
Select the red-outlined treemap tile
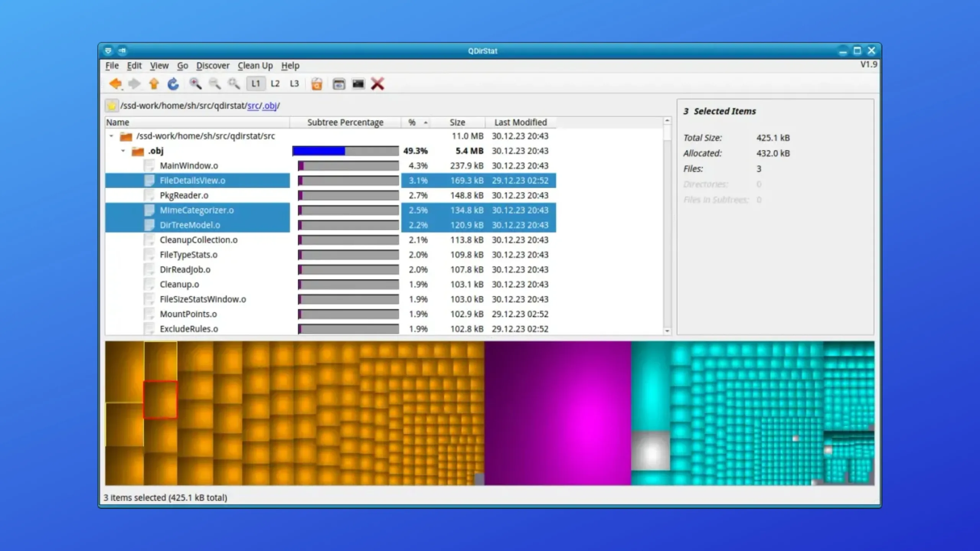[160, 399]
